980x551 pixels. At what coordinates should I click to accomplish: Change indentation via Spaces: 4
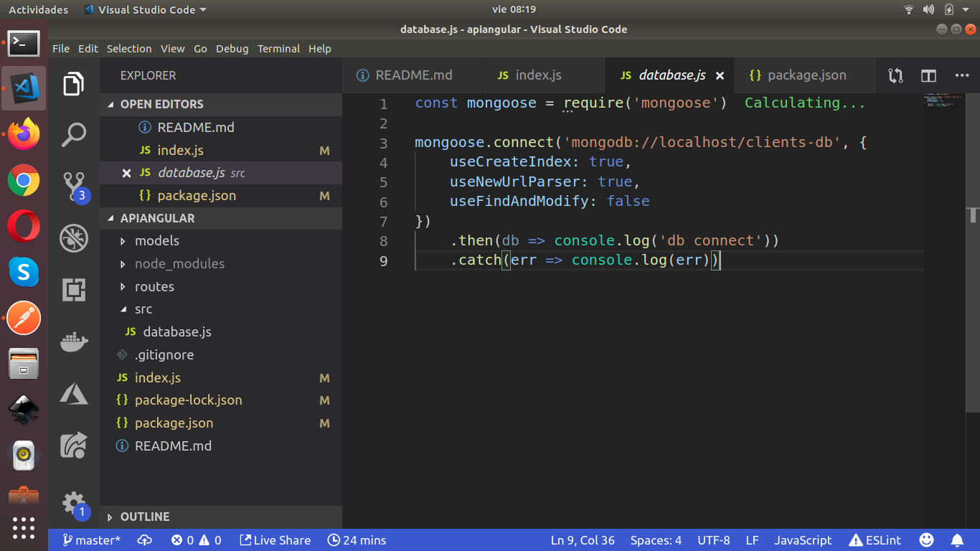tap(656, 540)
